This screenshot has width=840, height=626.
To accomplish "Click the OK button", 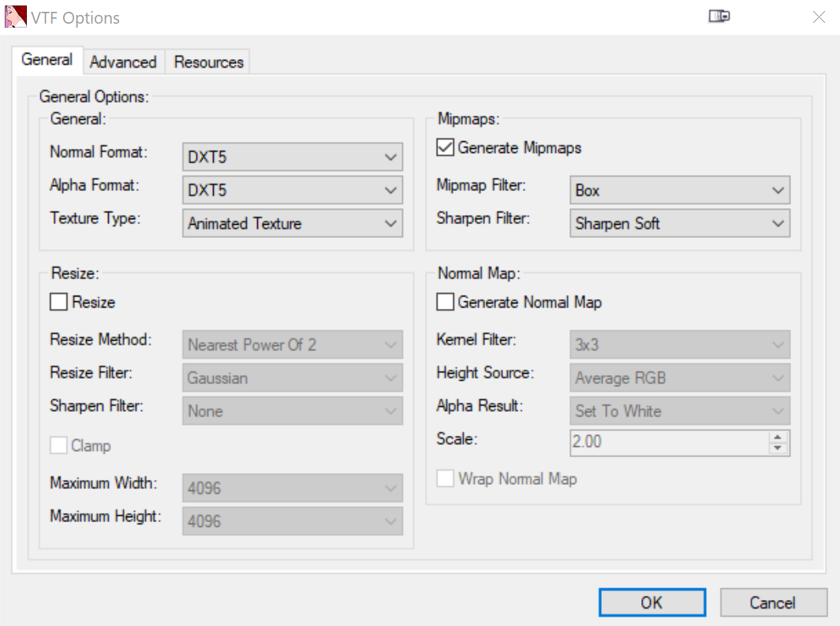I will coord(651,602).
